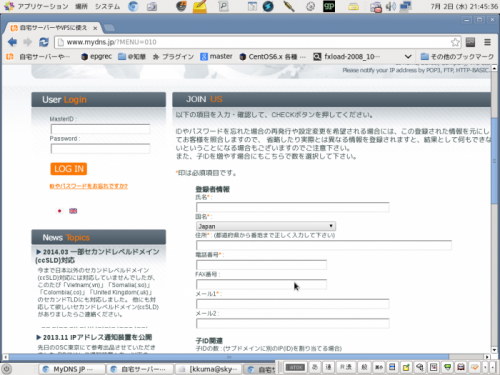500x375 pixels.
Task: Click the '連' conversion mode button in ATOK bar
Action: click(328, 367)
